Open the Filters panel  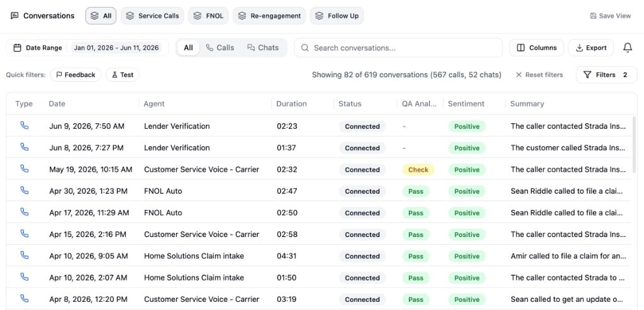point(606,75)
